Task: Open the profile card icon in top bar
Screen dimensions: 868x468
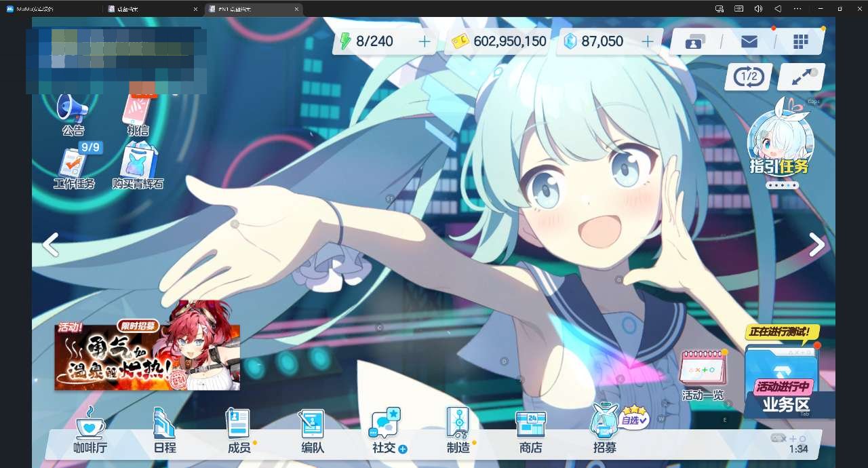Action: click(x=695, y=42)
